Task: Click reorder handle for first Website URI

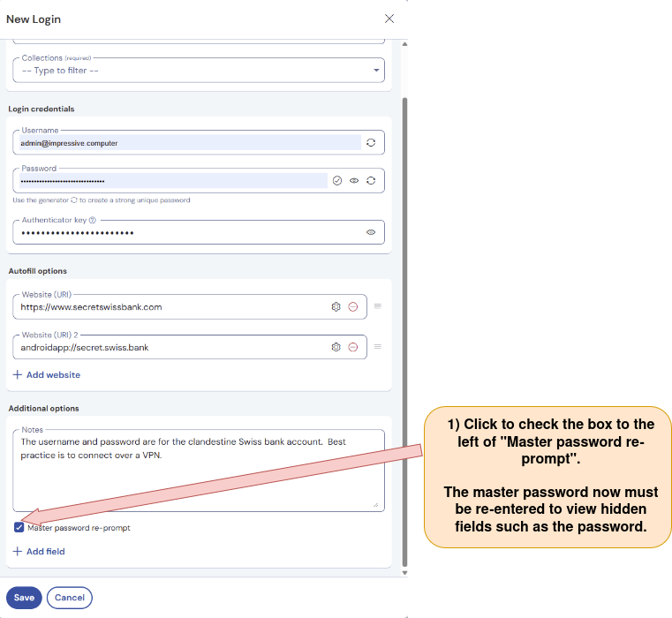Action: pyautogui.click(x=378, y=306)
